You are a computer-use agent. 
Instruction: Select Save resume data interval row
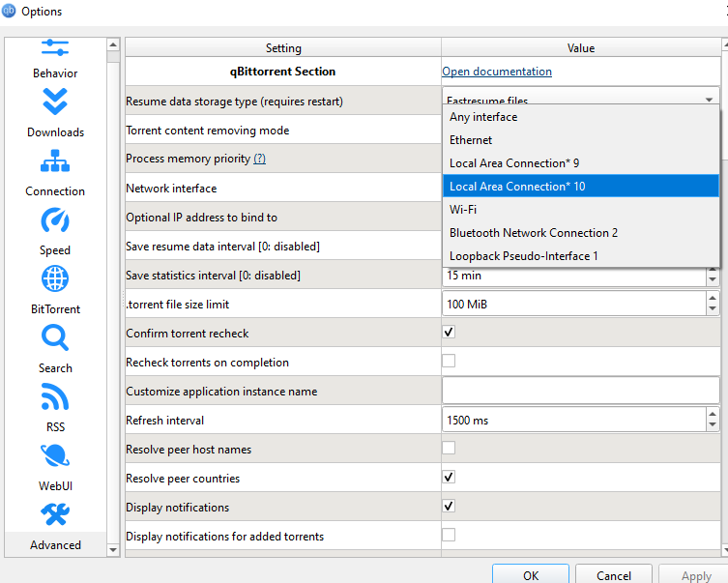[x=283, y=246]
